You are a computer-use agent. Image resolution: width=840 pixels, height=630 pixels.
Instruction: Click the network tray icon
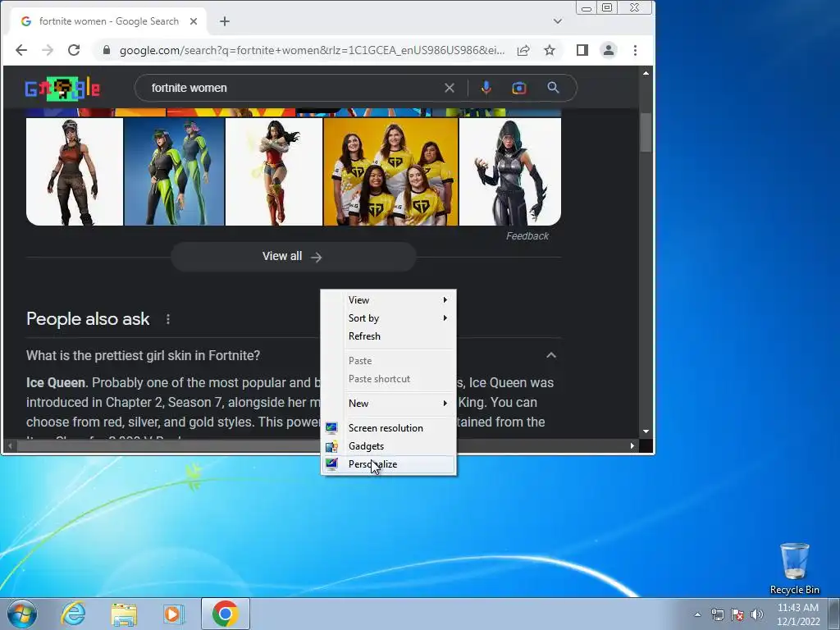[x=717, y=614]
